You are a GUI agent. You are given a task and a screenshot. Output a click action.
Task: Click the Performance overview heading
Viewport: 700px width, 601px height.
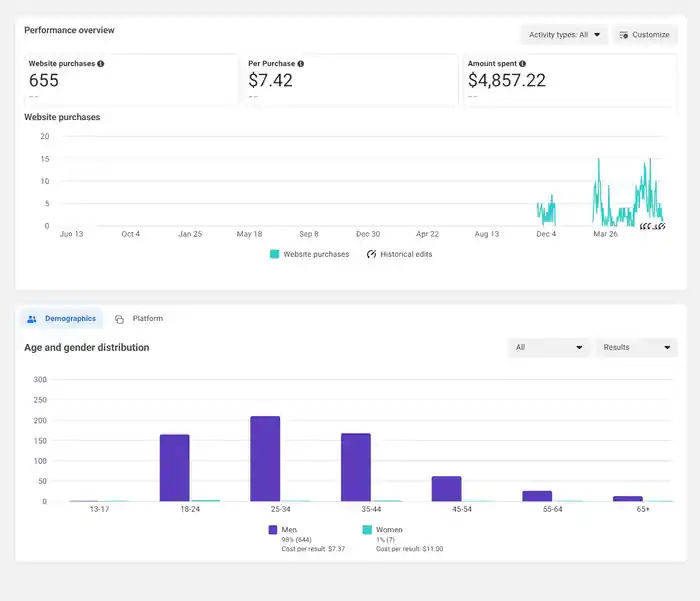[x=69, y=30]
